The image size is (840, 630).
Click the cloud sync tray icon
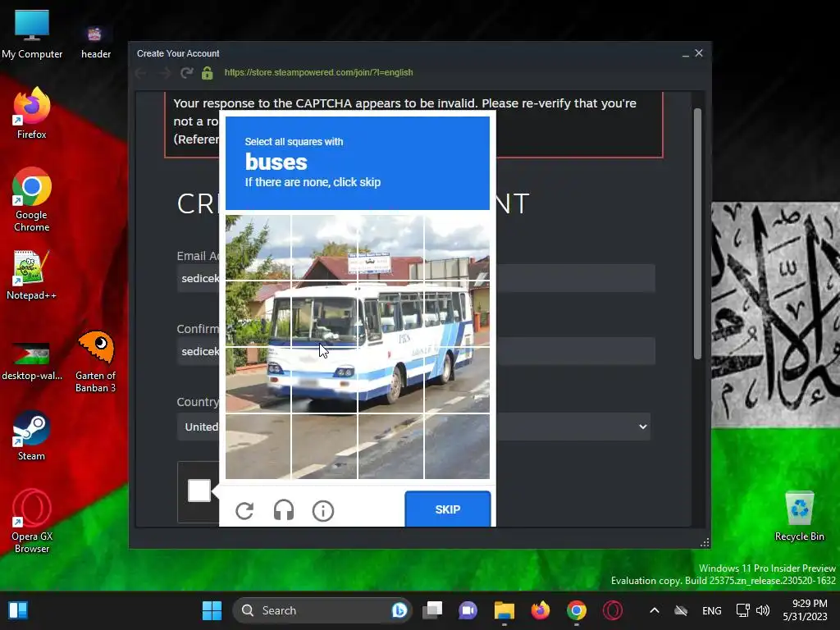[680, 610]
